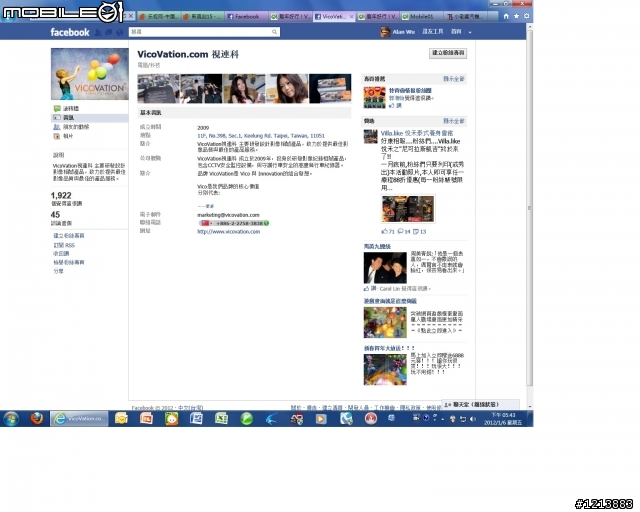Open browser tools gear icon
This screenshot has width=640, height=512.
click(x=527, y=16)
